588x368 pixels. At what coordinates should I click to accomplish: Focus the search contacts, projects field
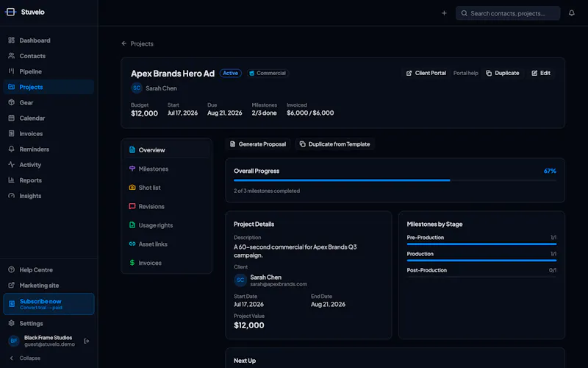(x=508, y=13)
